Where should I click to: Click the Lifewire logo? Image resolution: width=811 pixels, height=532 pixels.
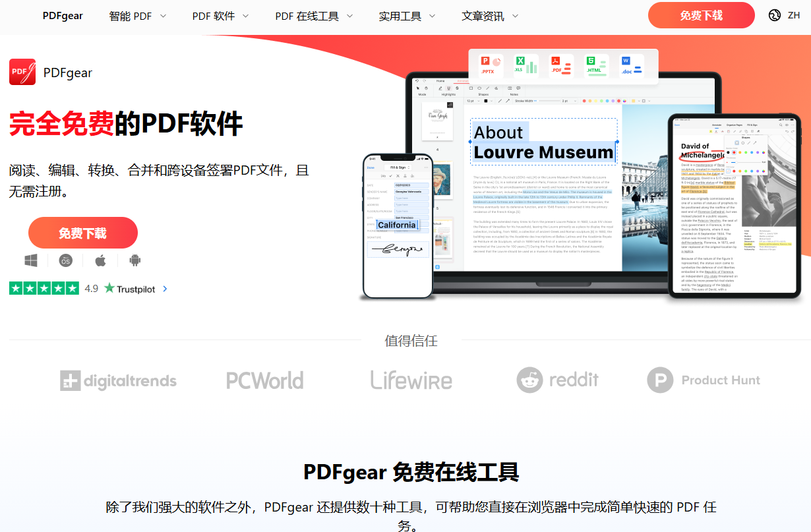(411, 380)
